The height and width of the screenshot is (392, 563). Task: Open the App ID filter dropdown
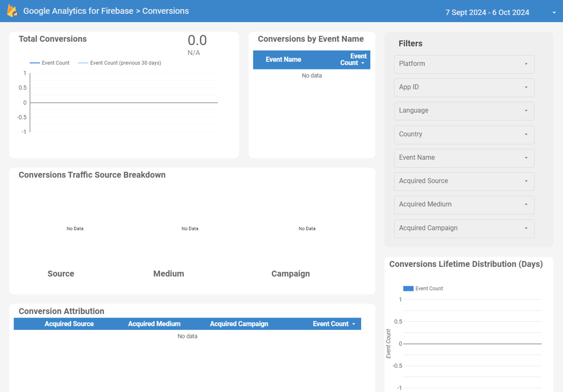pos(464,87)
